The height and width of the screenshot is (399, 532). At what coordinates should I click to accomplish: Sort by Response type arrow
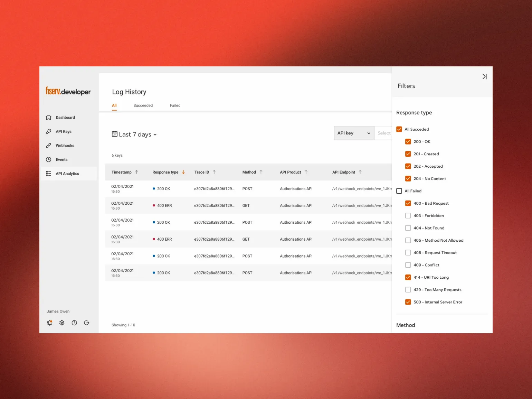(x=183, y=172)
